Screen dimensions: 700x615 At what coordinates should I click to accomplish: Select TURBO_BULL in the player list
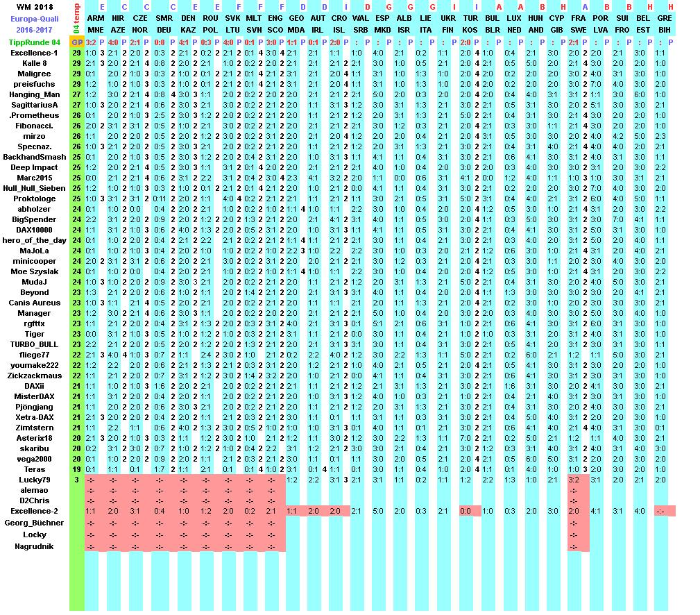coord(34,344)
